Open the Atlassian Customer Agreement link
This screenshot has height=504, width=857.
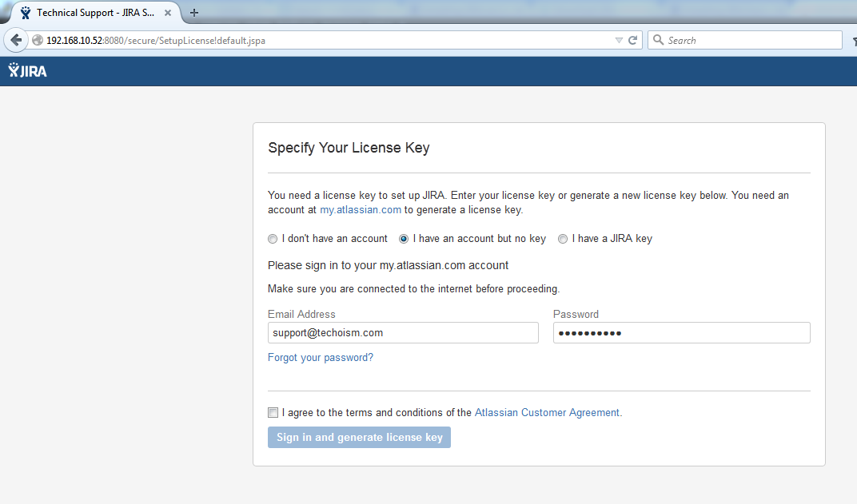547,412
